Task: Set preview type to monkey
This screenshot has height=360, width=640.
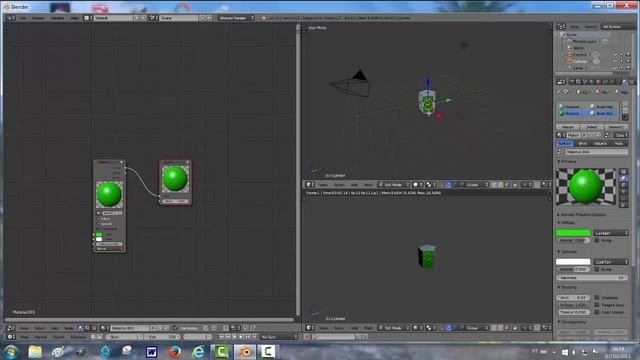Action: 623,191
